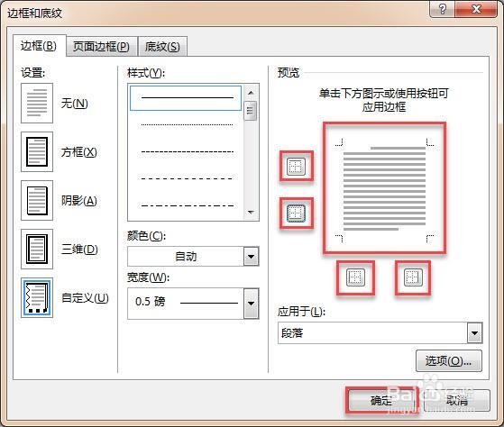Click the 段落 apply-to field
The height and width of the screenshot is (427, 504).
pyautogui.click(x=372, y=333)
